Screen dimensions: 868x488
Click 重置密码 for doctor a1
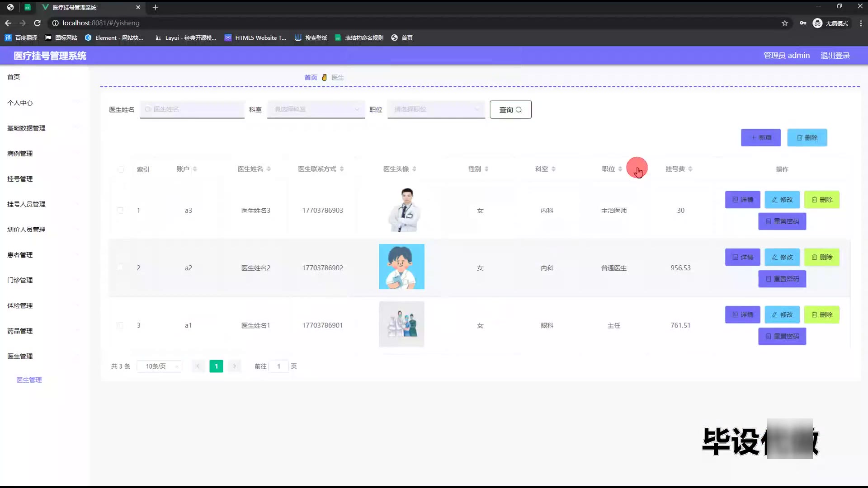click(x=782, y=337)
